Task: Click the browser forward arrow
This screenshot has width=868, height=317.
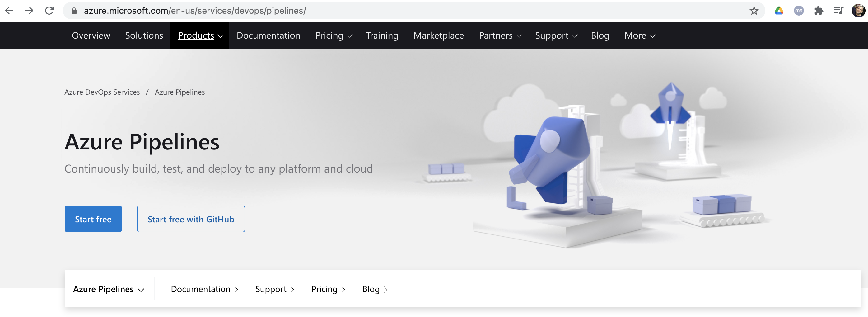Action: click(x=29, y=11)
